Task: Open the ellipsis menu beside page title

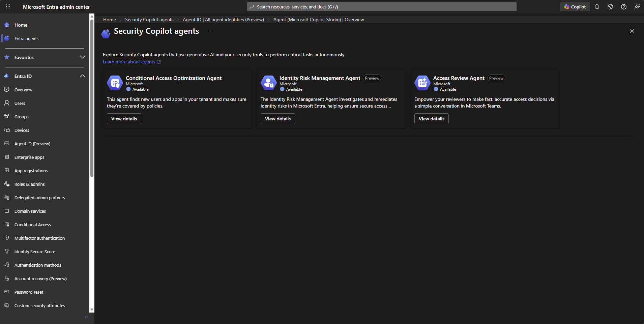Action: point(210,31)
